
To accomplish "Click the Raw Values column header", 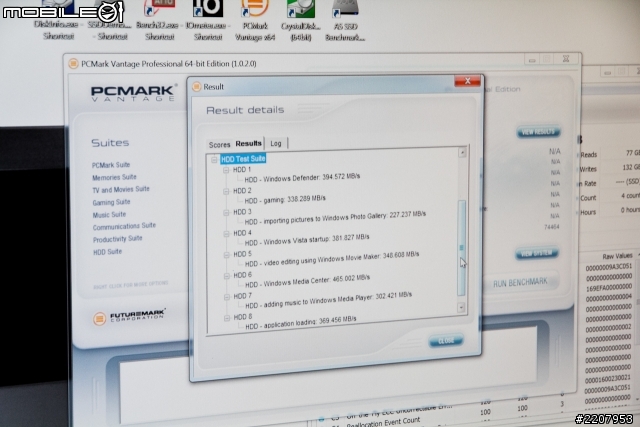I will tap(617, 256).
